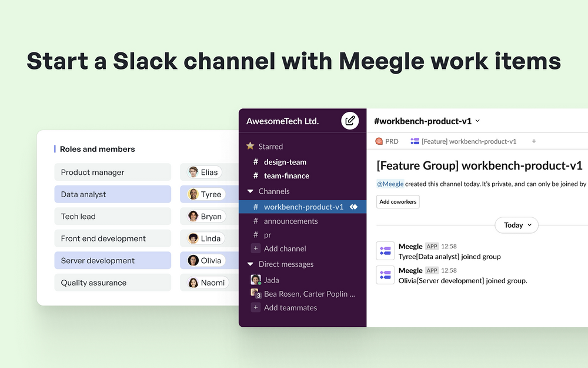Click Add channel in the sidebar
This screenshot has width=588, height=368.
(x=285, y=248)
